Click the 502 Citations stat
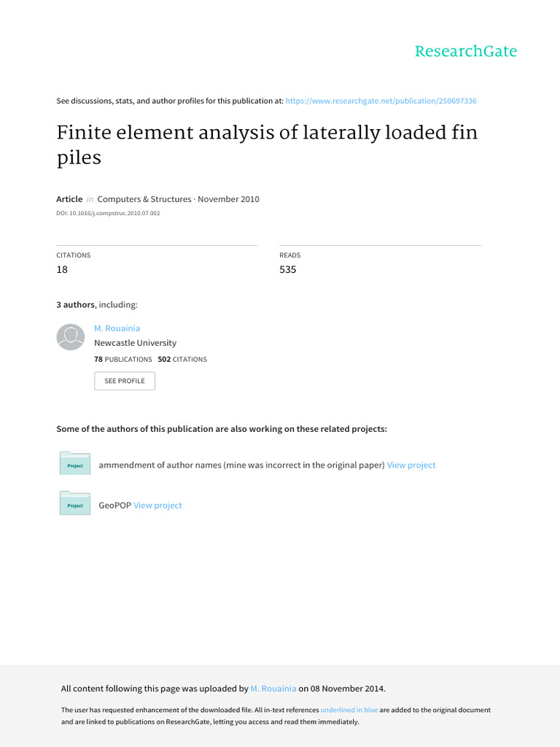Image resolution: width=560 pixels, height=747 pixels. click(x=182, y=359)
